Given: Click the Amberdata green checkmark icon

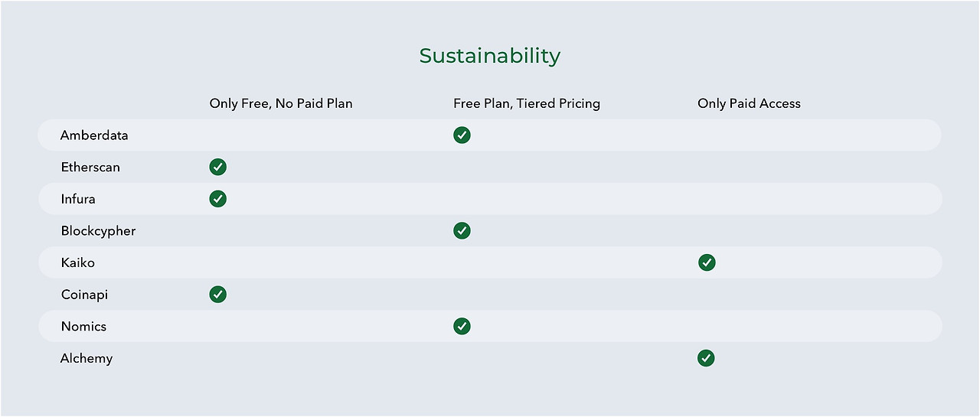Looking at the screenshot, I should (x=462, y=135).
